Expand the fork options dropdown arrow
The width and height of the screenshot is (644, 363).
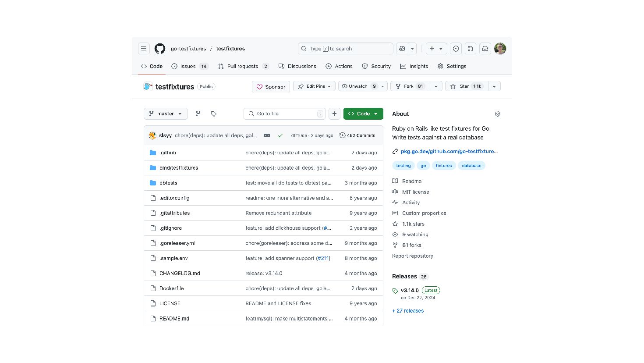tap(436, 86)
